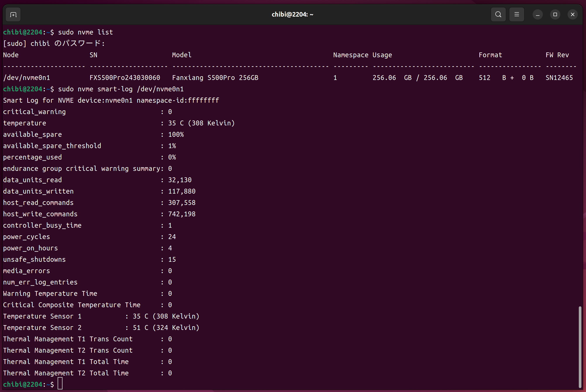The image size is (586, 392).
Task: Click the Fanxiang S500Pro 256GB model text
Action: [x=215, y=78]
